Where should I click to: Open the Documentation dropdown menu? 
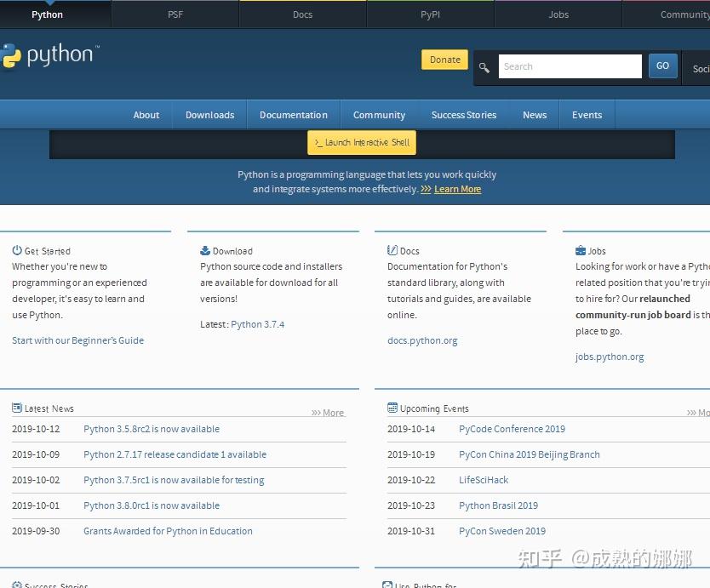293,114
